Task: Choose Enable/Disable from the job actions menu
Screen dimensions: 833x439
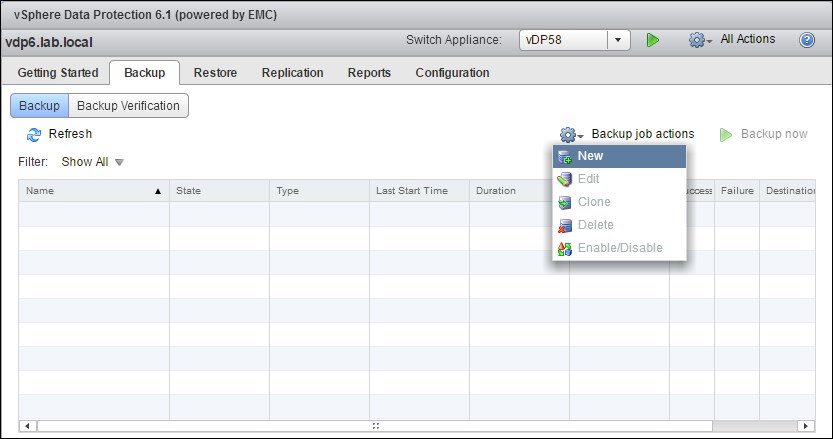Action: coord(619,248)
